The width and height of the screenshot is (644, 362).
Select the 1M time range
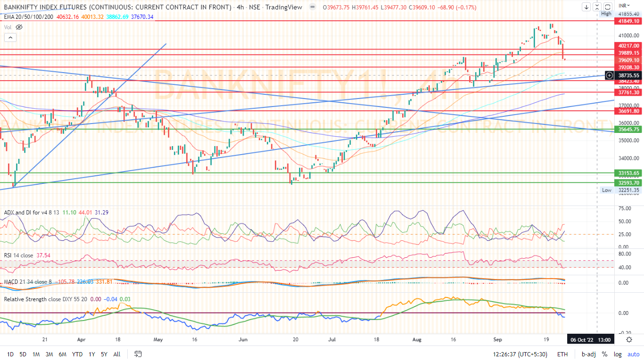[36, 354]
